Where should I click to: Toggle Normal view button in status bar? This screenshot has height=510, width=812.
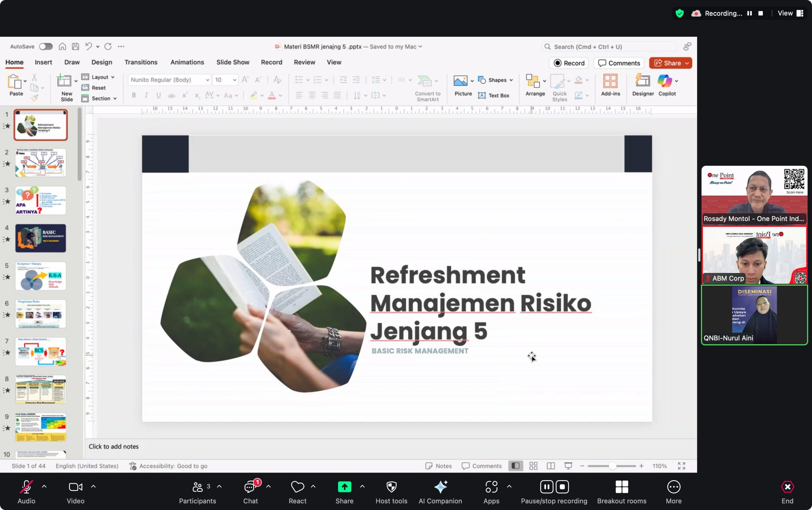[x=515, y=466]
